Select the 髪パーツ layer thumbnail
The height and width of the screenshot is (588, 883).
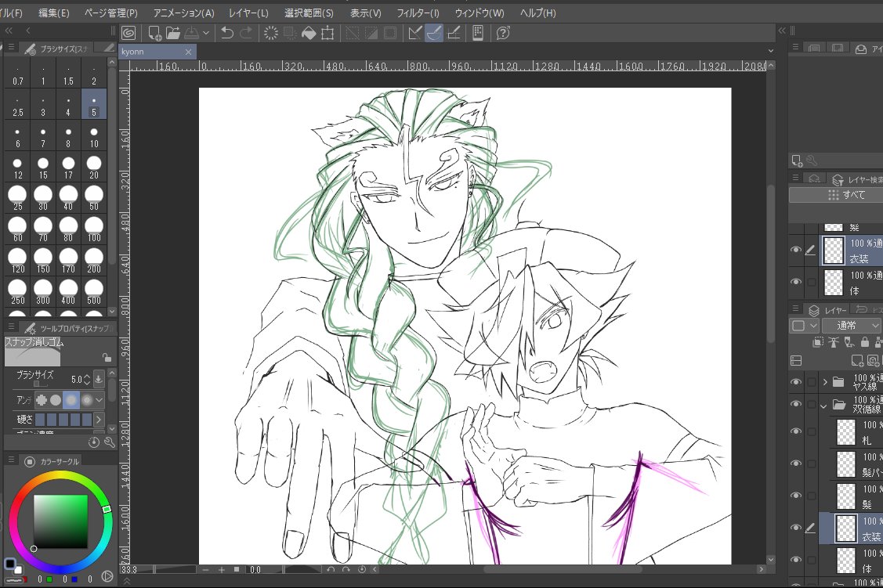[x=846, y=465]
